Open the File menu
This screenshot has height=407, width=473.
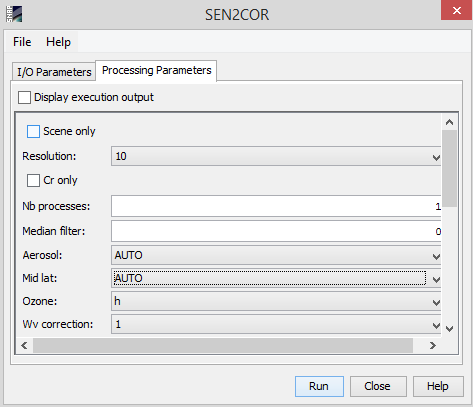coord(22,42)
